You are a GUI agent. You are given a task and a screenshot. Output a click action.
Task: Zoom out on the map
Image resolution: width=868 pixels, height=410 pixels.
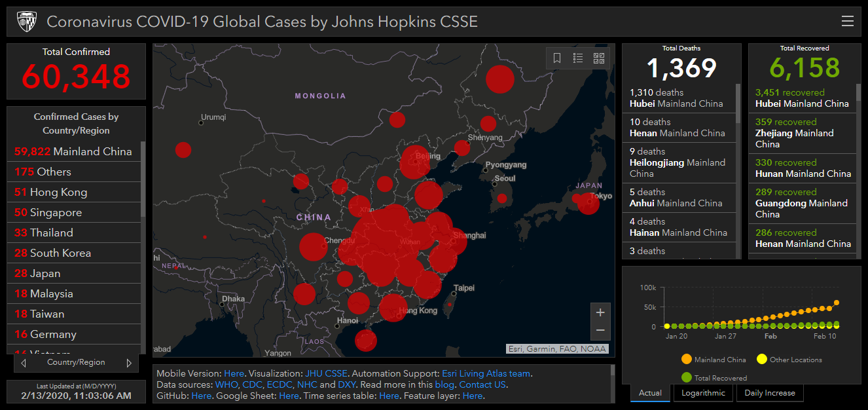600,331
